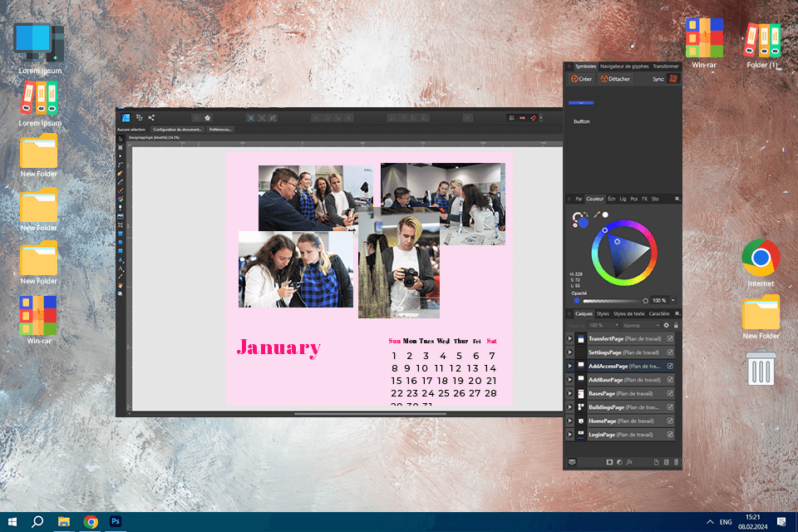Click the lock icon in Calques panel
Viewport: 798px width, 532px height.
[676, 325]
